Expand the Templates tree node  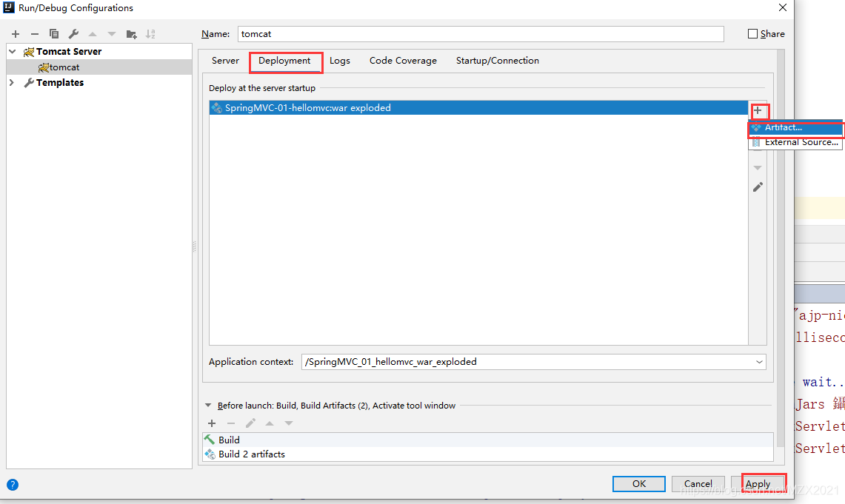(12, 82)
